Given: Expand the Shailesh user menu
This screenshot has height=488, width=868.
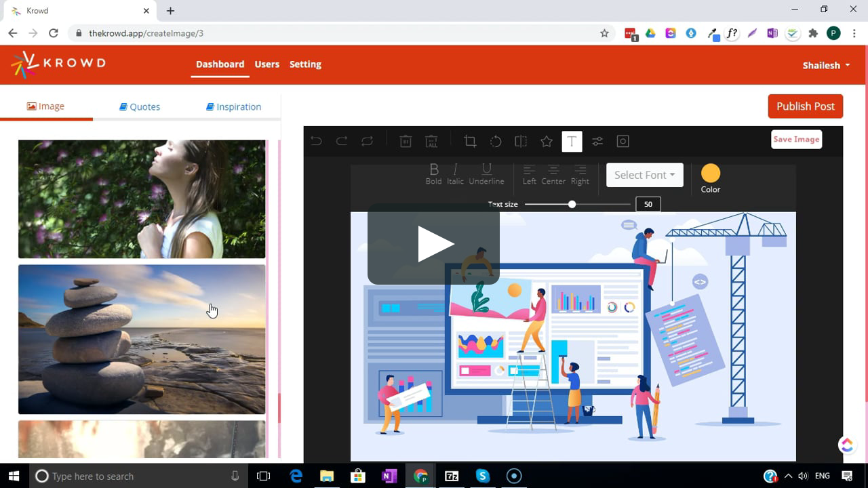Looking at the screenshot, I should (826, 65).
